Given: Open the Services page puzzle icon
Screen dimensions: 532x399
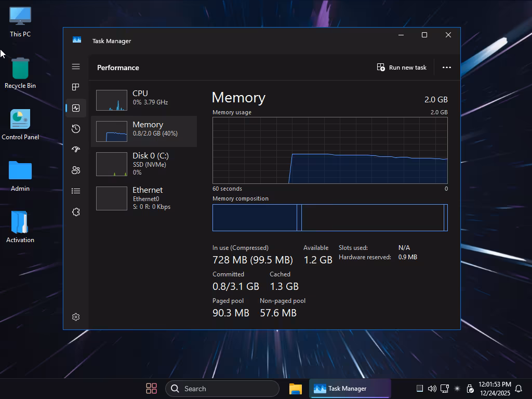Looking at the screenshot, I should tap(76, 212).
